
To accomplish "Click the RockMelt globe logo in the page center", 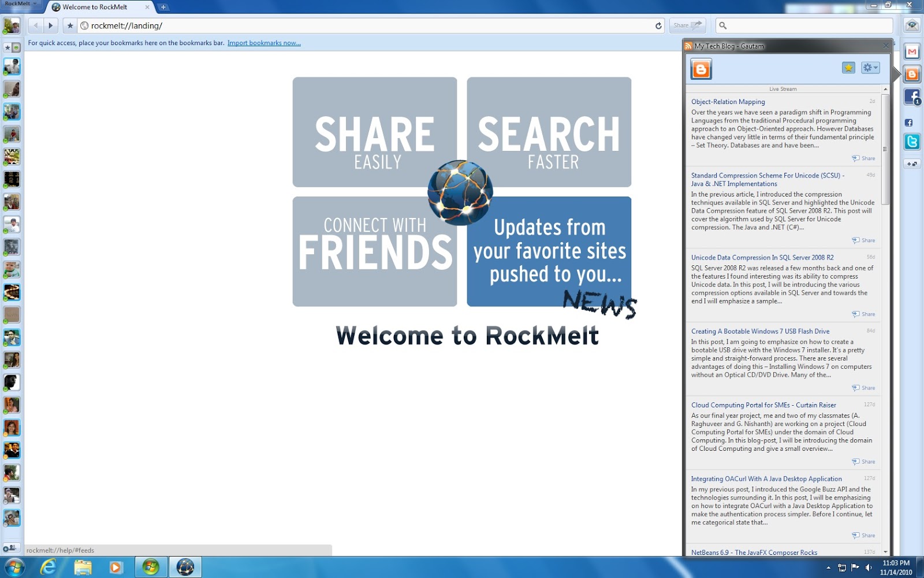I will click(460, 192).
